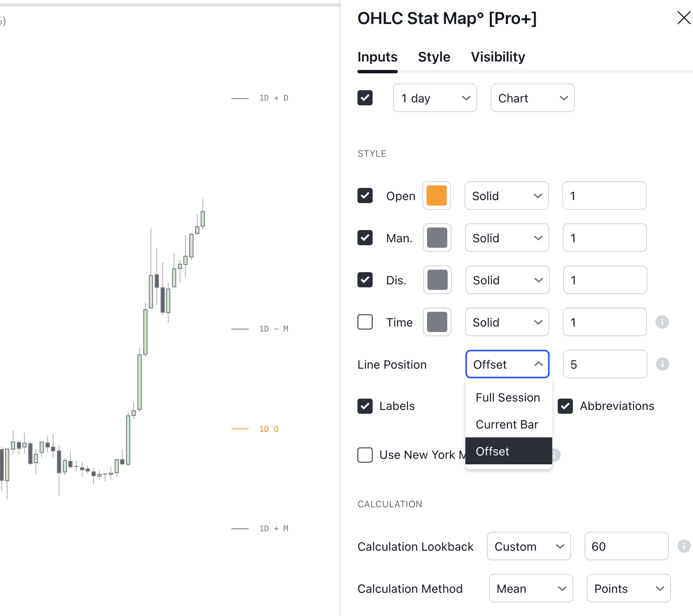Select Full Session from the dropdown list
The width and height of the screenshot is (693, 616).
508,397
